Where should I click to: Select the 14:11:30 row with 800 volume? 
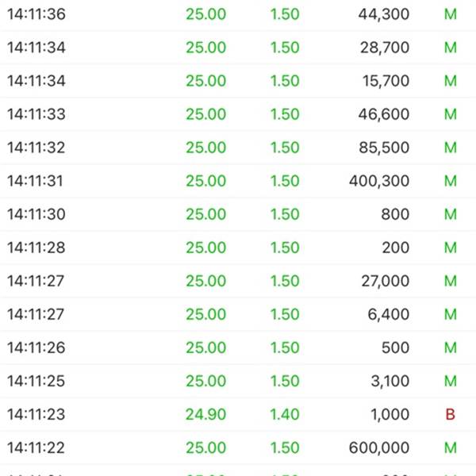pyautogui.click(x=238, y=214)
